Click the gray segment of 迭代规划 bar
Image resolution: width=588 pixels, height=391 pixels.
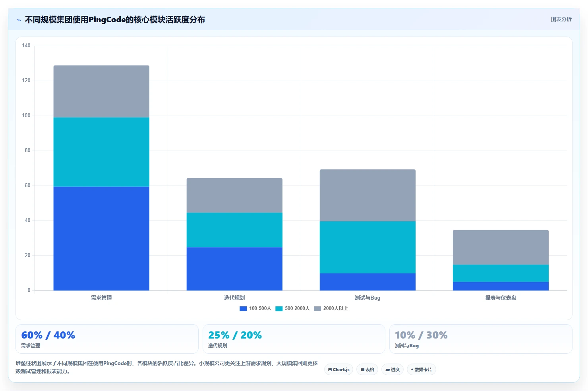click(234, 195)
